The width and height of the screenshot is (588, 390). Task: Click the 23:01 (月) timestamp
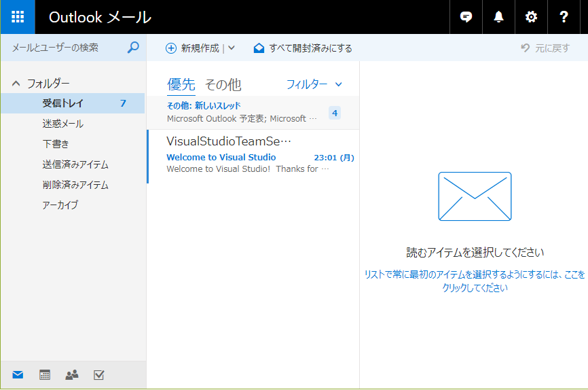(334, 158)
